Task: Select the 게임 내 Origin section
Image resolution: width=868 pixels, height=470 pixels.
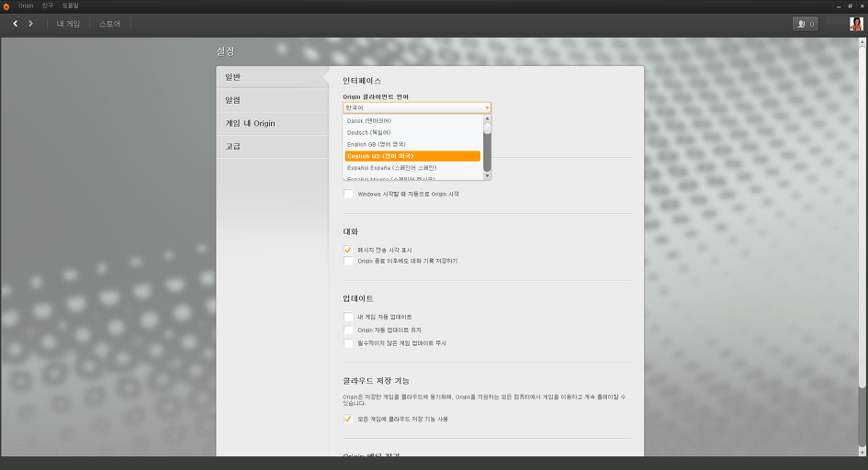Action: pos(273,123)
